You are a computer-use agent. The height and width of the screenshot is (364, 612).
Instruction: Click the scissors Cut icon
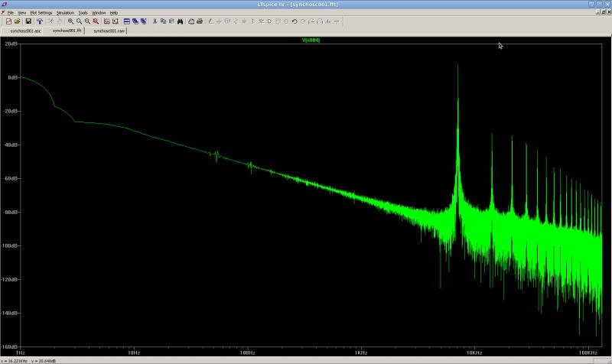click(x=154, y=21)
